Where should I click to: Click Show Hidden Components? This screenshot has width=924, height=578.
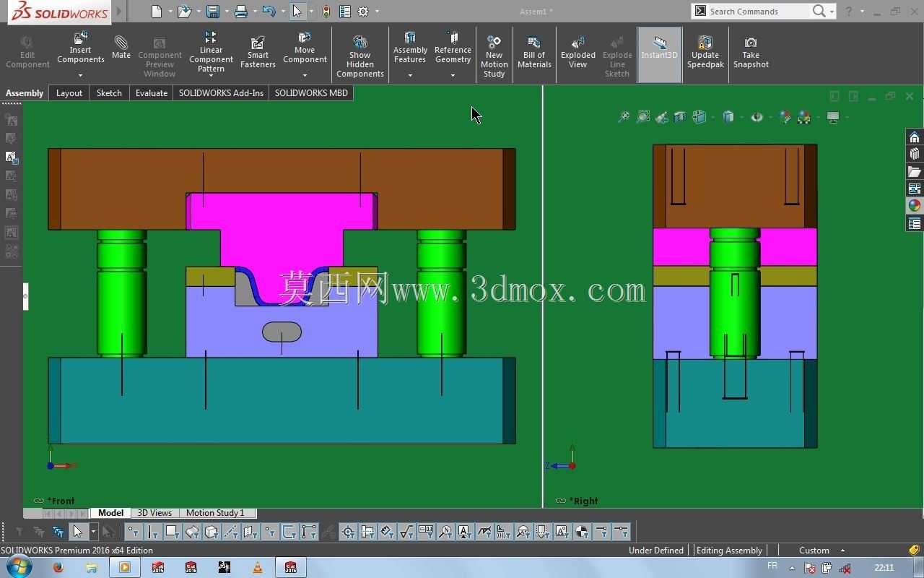point(359,56)
